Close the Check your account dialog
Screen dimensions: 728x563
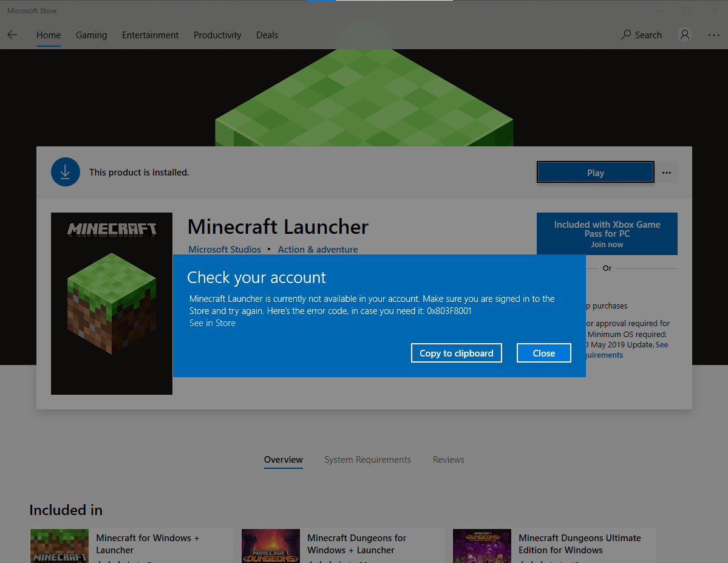tap(543, 353)
